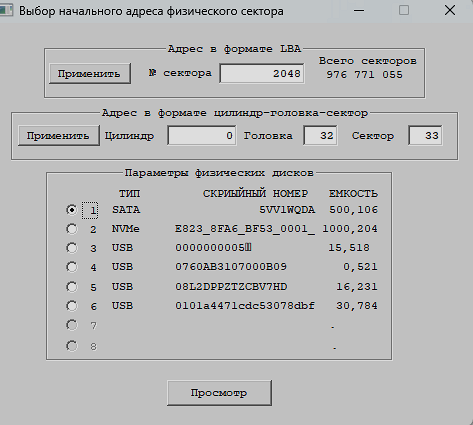Click capacity value 1000,204
The height and width of the screenshot is (425, 473).
[x=350, y=229]
